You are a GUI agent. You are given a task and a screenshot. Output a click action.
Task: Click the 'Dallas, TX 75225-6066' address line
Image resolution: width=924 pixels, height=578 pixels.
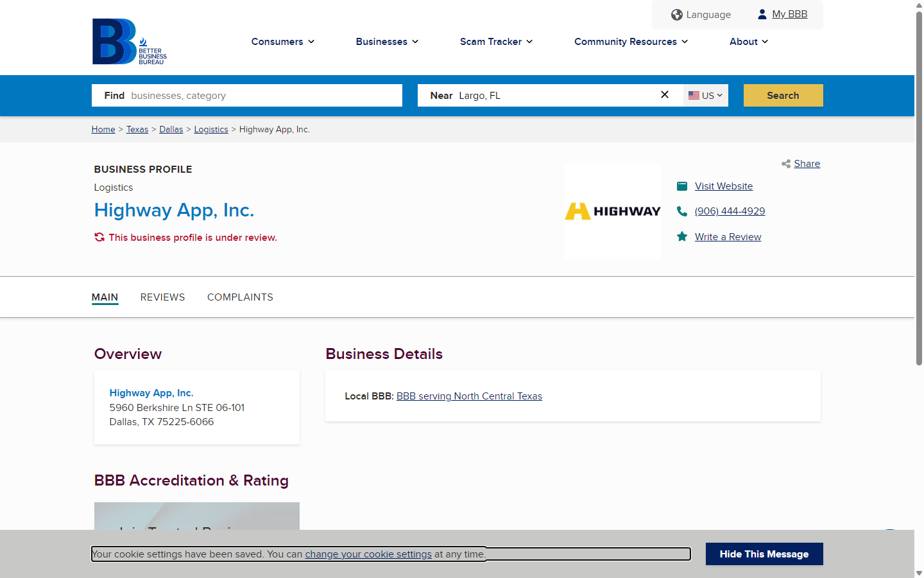(x=162, y=422)
